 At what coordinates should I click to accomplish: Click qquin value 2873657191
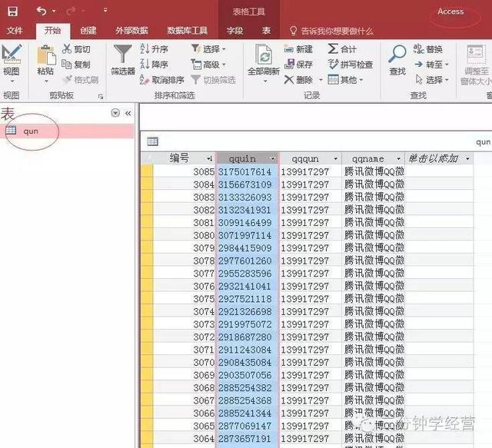pyautogui.click(x=248, y=438)
